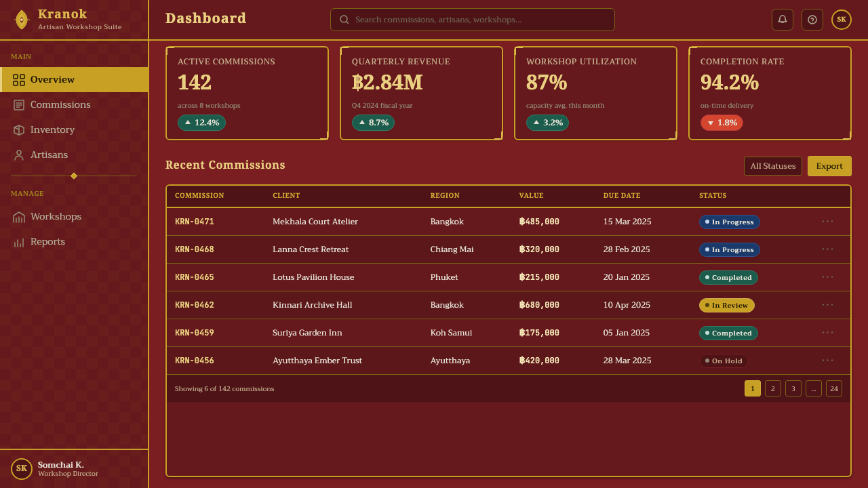The height and width of the screenshot is (488, 868).
Task: Open row actions for KRN-0465
Action: click(x=828, y=277)
